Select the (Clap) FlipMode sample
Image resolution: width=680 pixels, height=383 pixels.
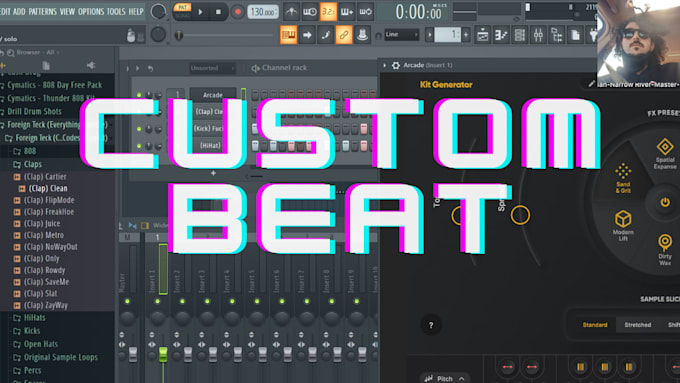click(x=49, y=200)
